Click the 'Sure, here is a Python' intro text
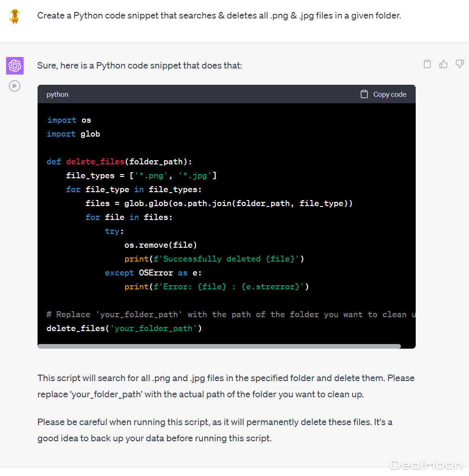 tap(139, 65)
